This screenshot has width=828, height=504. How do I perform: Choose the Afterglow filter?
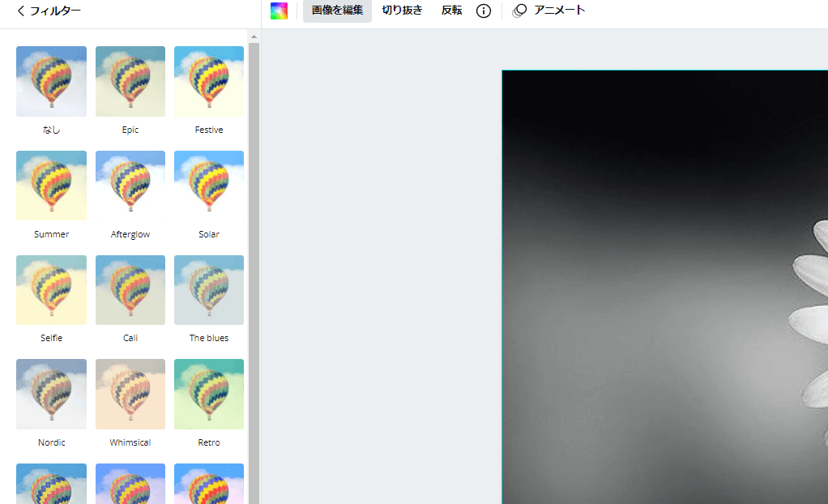tap(130, 185)
